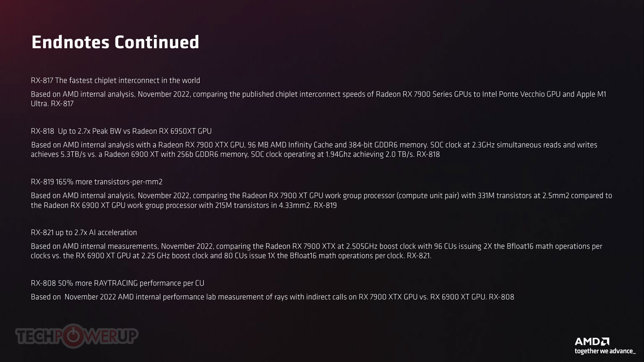Click the RX-808 rays measurement paragraph
This screenshot has height=362, width=644.
coord(272,297)
